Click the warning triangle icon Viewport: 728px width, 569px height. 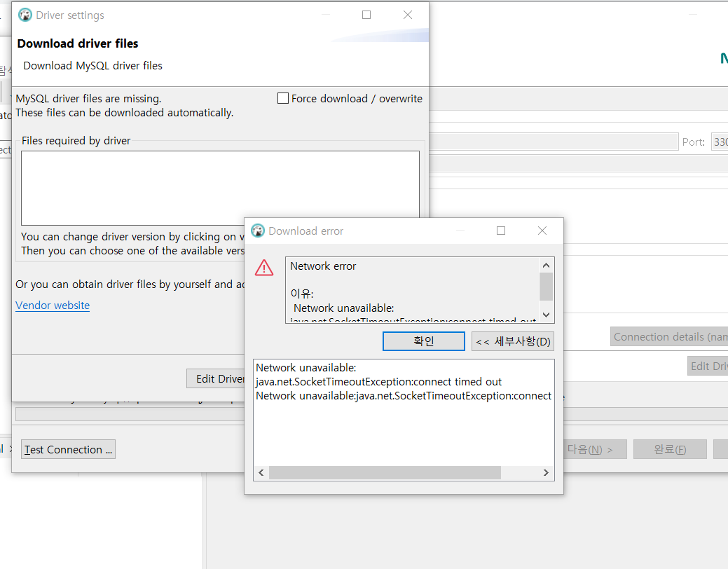click(x=264, y=268)
